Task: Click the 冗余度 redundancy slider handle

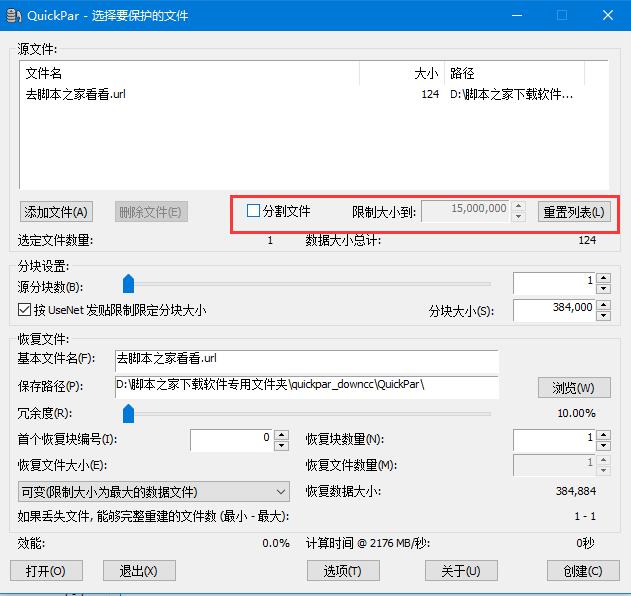Action: point(128,414)
